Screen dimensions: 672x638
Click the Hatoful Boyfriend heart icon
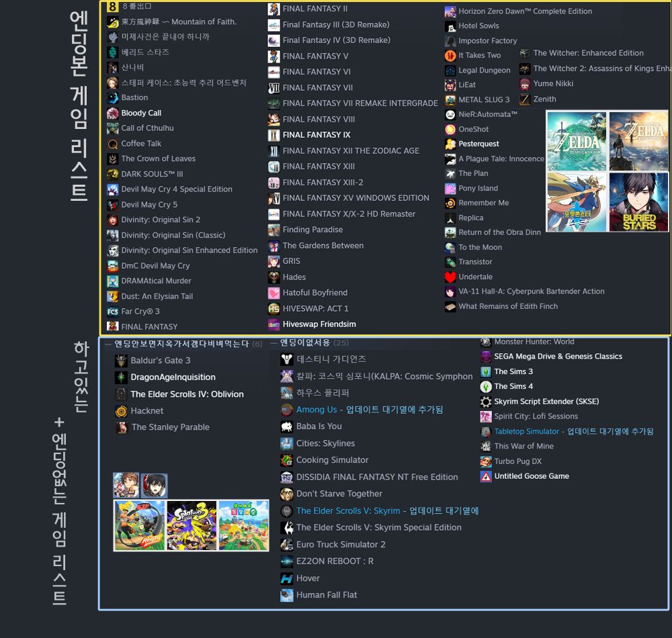(274, 293)
